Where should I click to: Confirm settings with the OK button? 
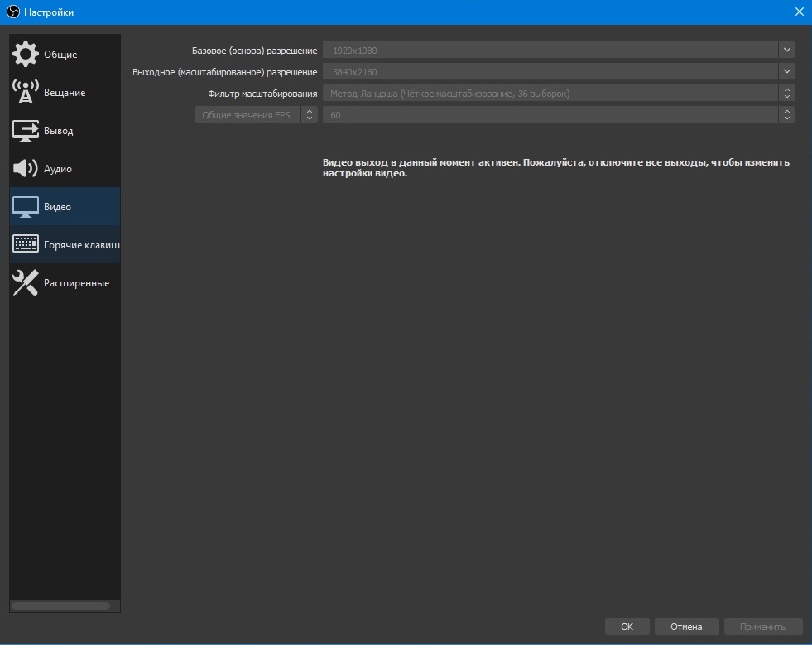click(x=627, y=626)
